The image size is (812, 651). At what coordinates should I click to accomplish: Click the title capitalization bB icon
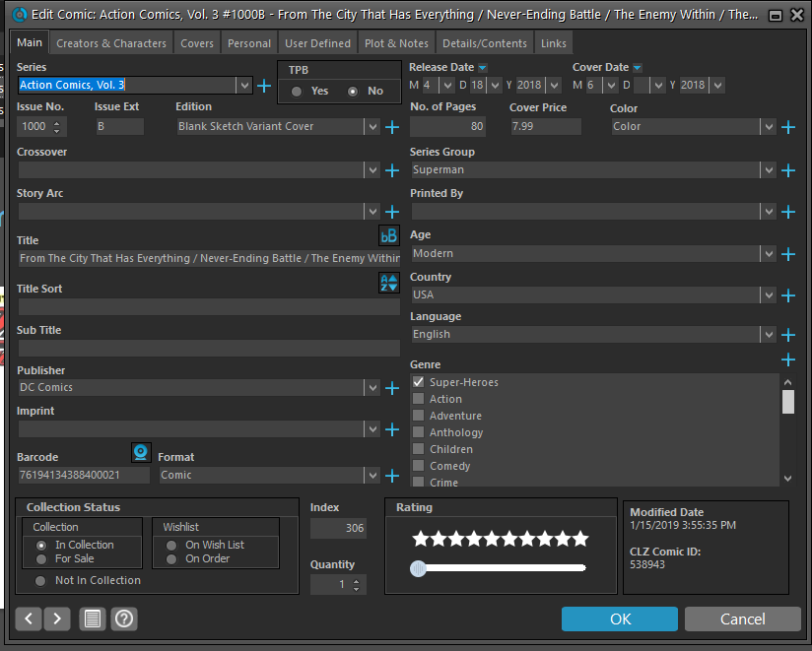pyautogui.click(x=389, y=236)
